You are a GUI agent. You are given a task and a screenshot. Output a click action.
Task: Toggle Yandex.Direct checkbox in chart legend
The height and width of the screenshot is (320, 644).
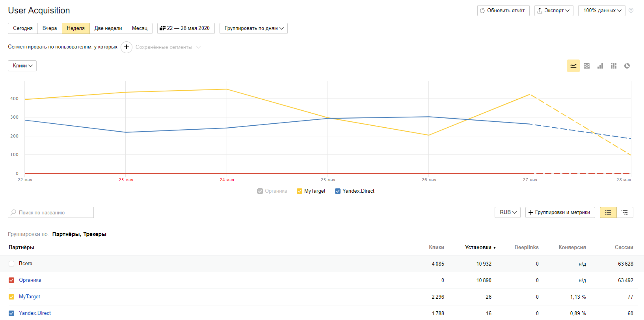(338, 191)
